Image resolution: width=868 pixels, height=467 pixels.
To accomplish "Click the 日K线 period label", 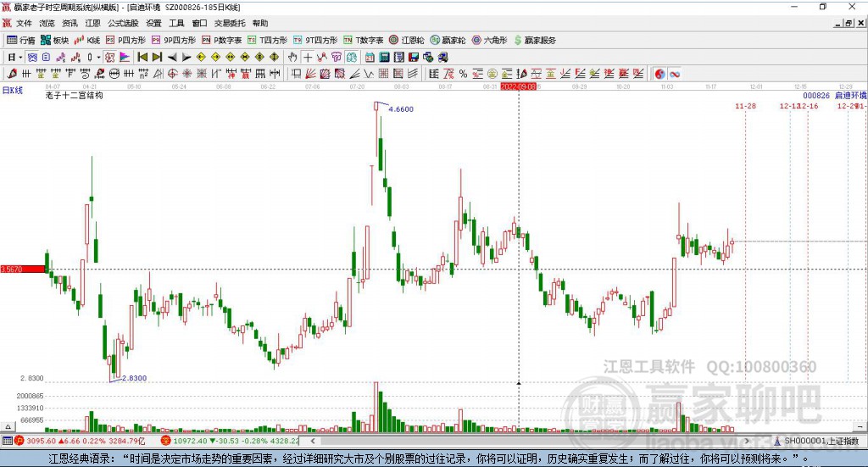I will pyautogui.click(x=12, y=90).
